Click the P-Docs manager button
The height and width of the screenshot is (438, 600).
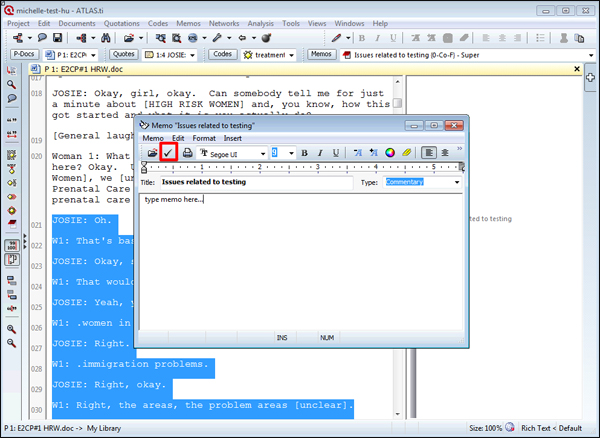(x=23, y=54)
